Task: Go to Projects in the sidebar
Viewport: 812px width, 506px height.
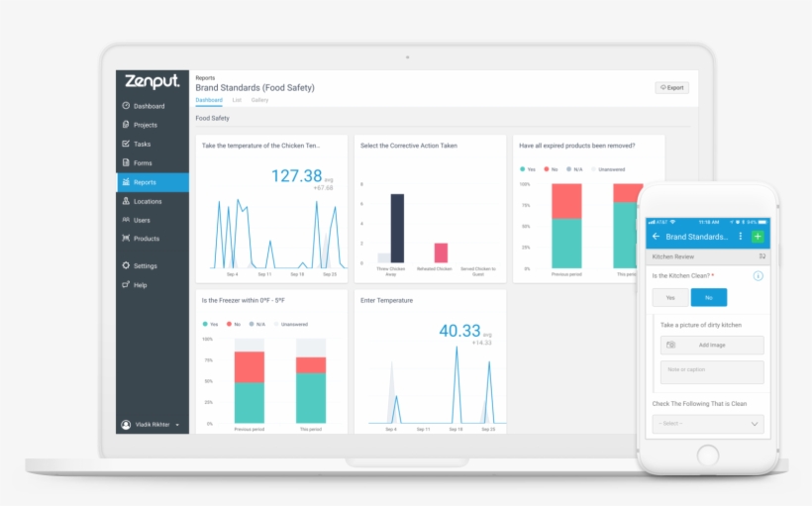Action: click(x=145, y=125)
